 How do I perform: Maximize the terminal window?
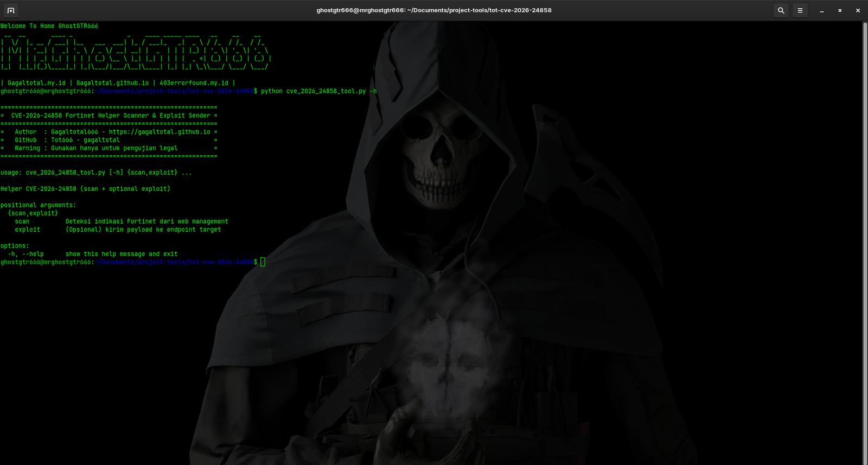840,10
